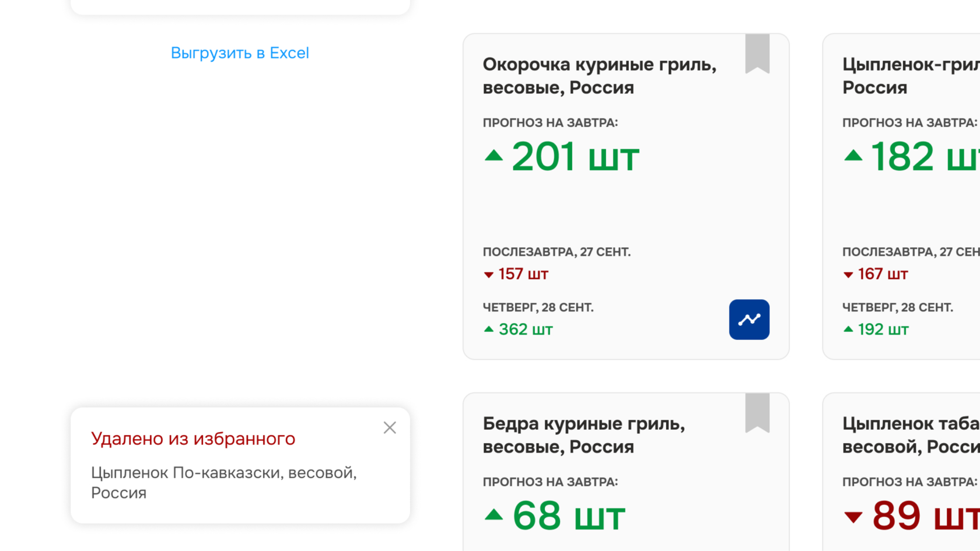Click the Выгрузить в Excel link
The width and height of the screenshot is (980, 551).
tap(240, 53)
